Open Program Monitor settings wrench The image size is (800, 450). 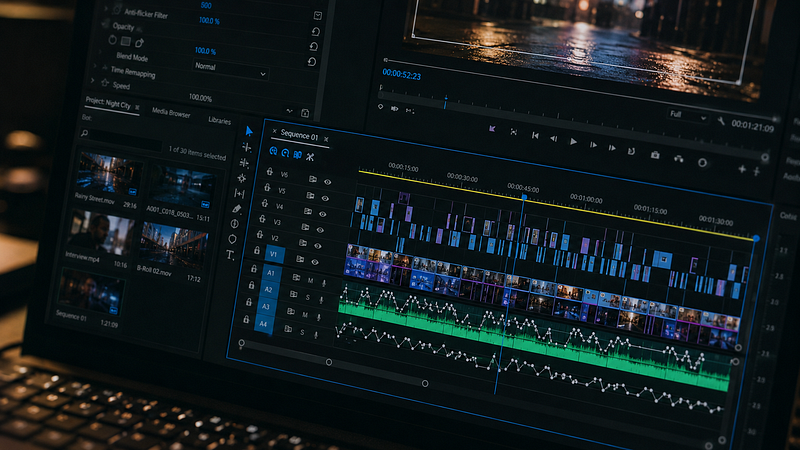point(721,121)
